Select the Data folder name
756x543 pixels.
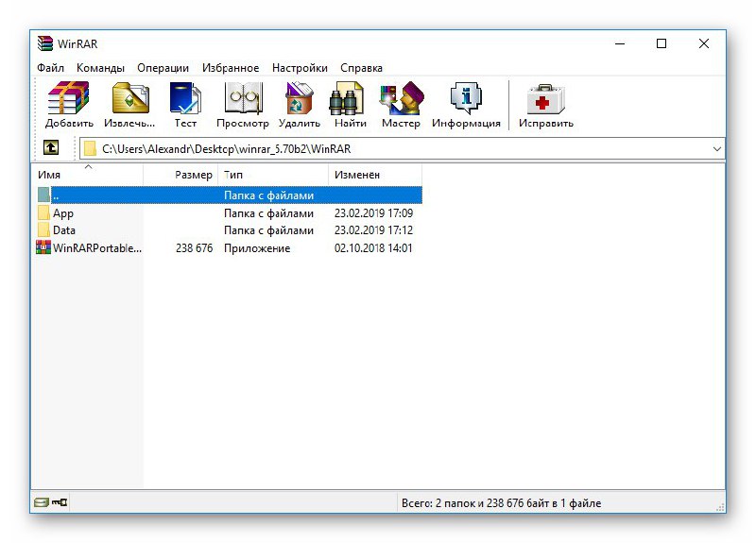tap(64, 230)
